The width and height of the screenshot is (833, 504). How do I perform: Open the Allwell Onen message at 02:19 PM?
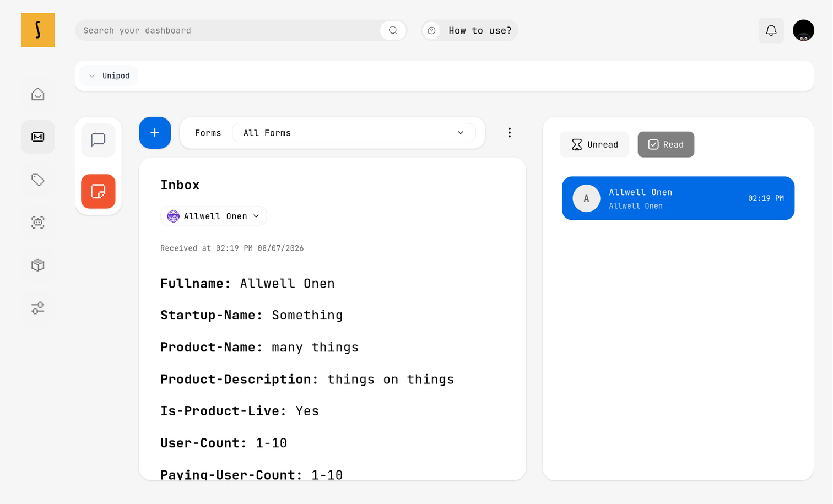coord(678,198)
